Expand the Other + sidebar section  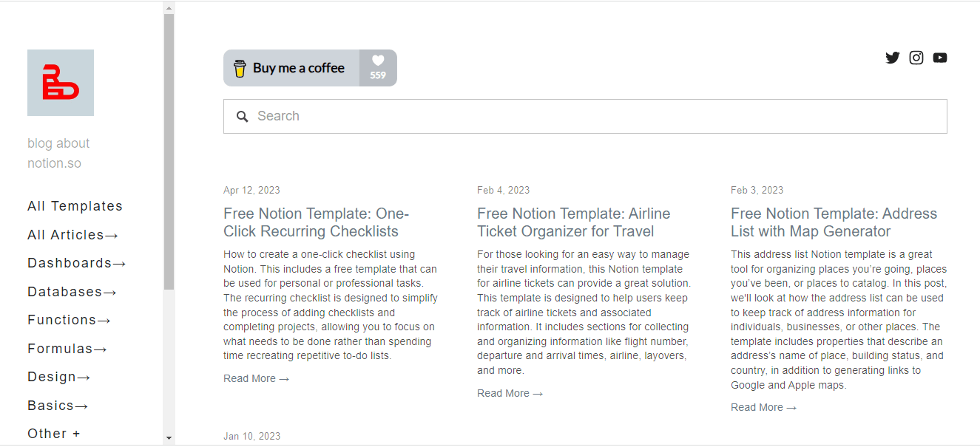point(54,434)
